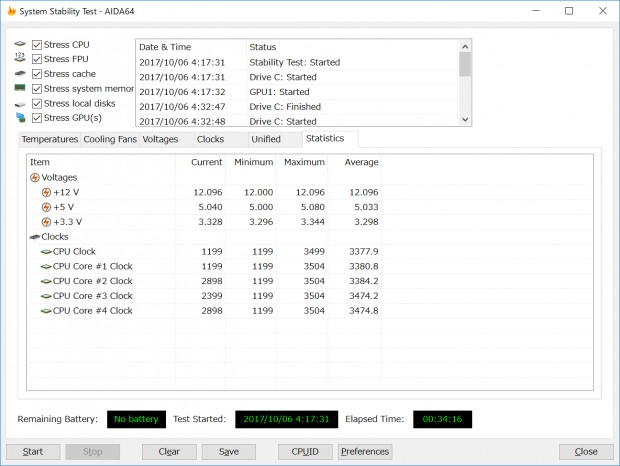
Task: Click the Test Started '2017/10/06 4:17:31' field
Action: (286, 419)
